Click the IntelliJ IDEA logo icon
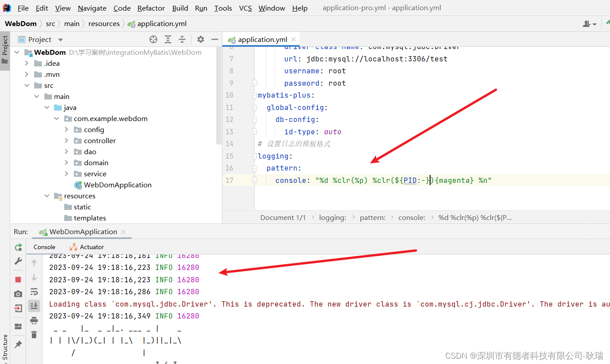Image resolution: width=610 pixels, height=364 pixels. pyautogui.click(x=7, y=8)
